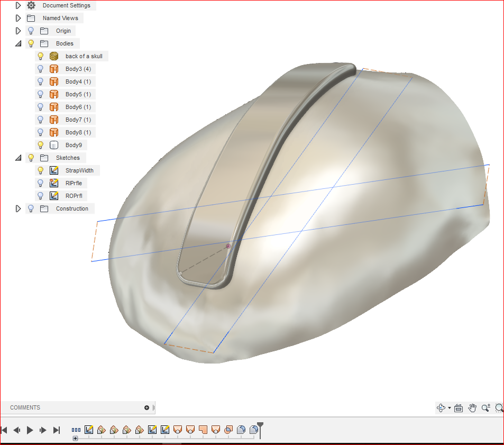
Task: Click the Named Views entry in the browser
Action: tap(60, 17)
